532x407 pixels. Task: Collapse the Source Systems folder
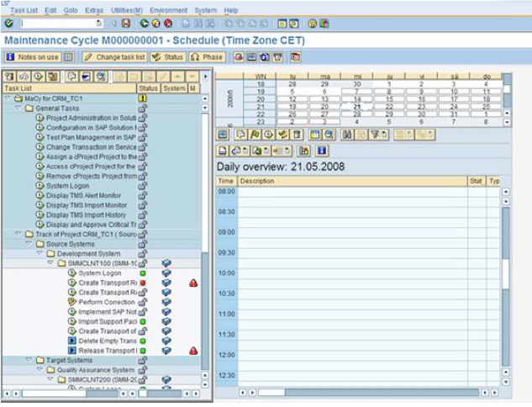(x=29, y=244)
